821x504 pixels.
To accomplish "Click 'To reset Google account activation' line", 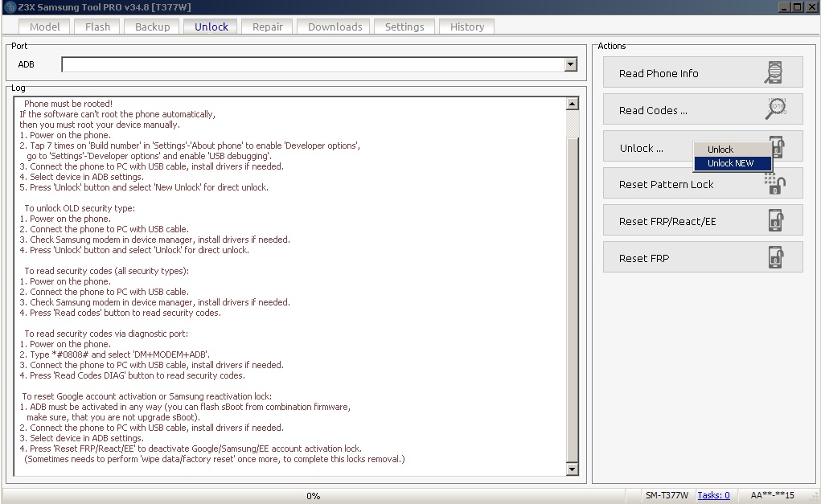I will point(146,397).
